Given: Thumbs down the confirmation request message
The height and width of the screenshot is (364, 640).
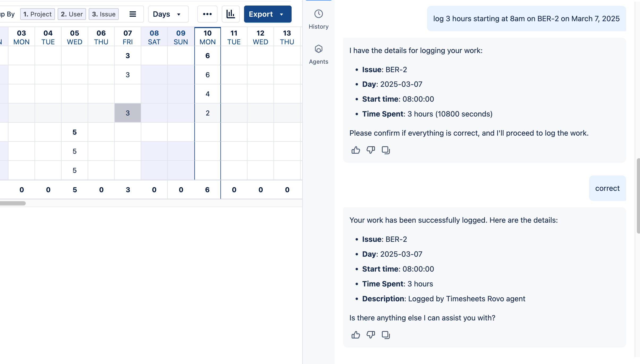Looking at the screenshot, I should click(370, 150).
